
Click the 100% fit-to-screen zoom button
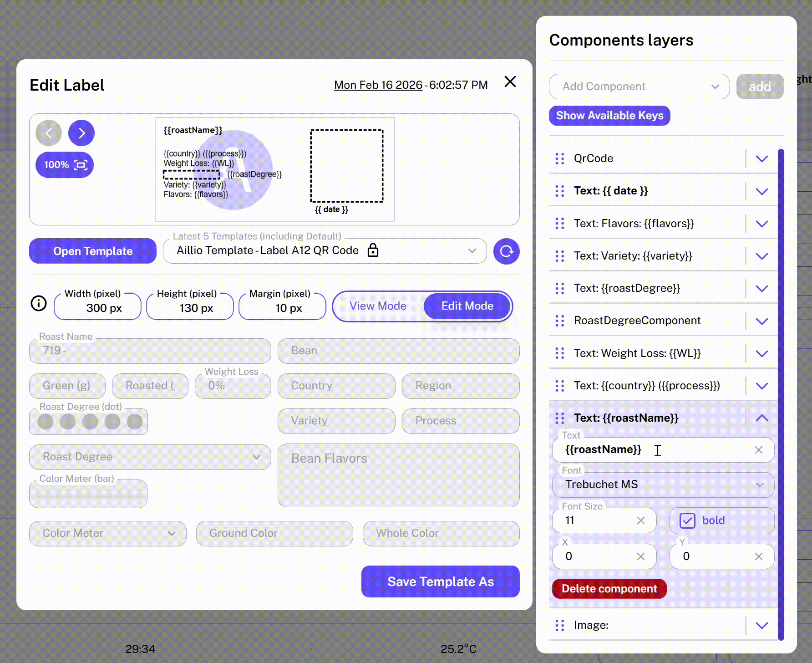click(65, 165)
